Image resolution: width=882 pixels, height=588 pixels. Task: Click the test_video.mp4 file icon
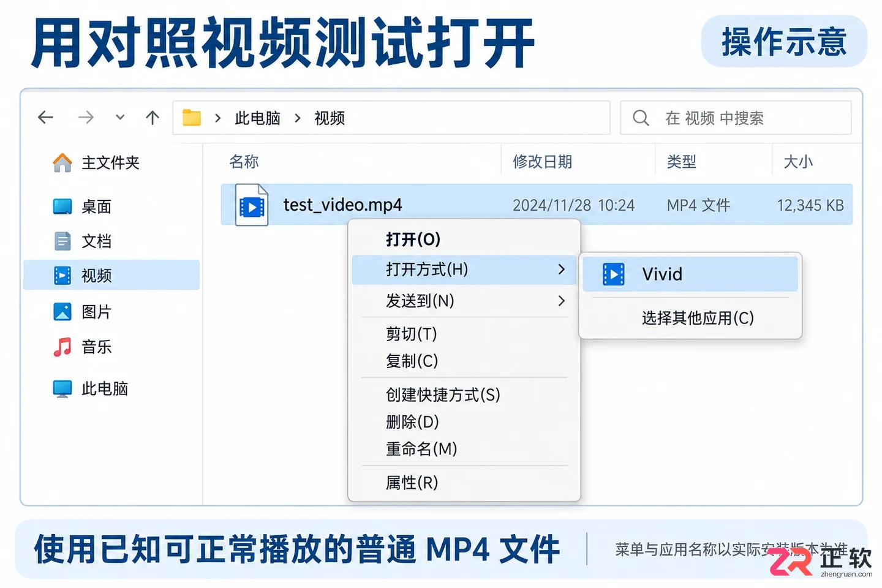click(252, 205)
